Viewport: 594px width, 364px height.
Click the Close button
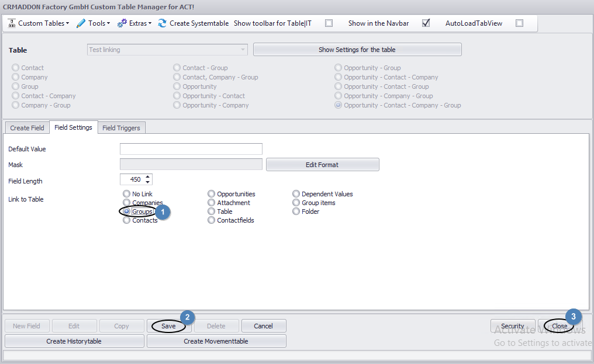560,326
